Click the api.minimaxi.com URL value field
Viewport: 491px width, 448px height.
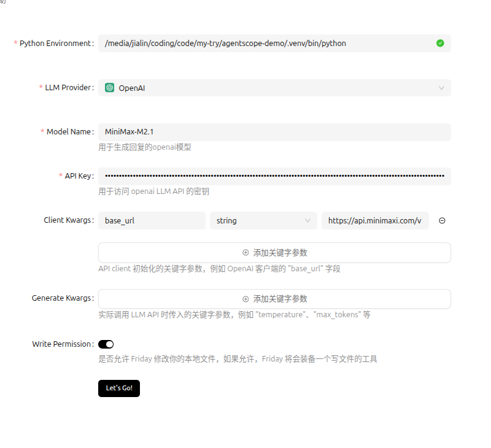(x=374, y=221)
